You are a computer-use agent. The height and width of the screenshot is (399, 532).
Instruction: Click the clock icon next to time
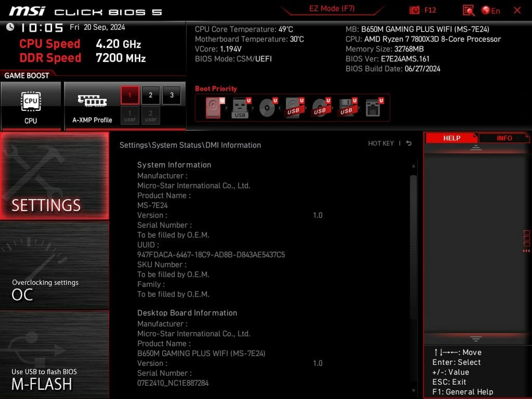click(x=10, y=27)
